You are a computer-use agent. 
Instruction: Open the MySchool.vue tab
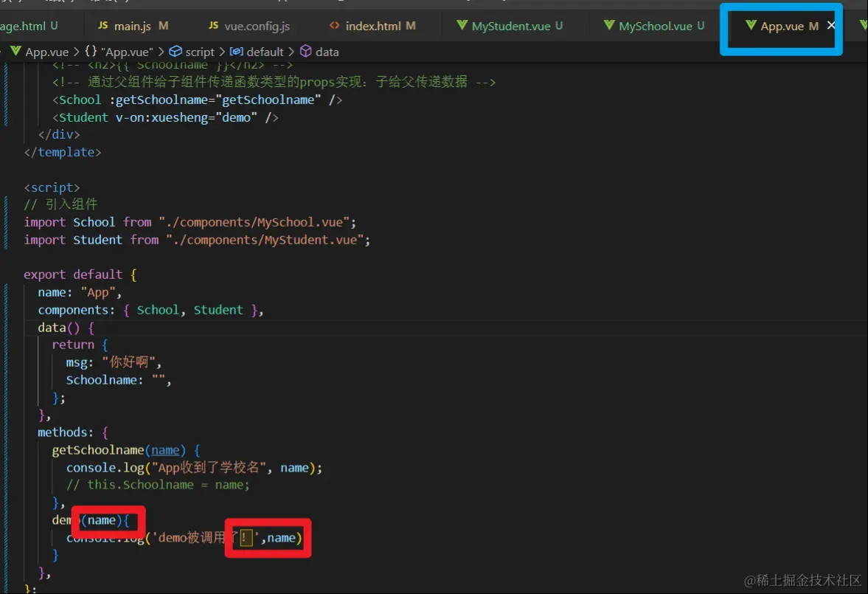pos(654,26)
